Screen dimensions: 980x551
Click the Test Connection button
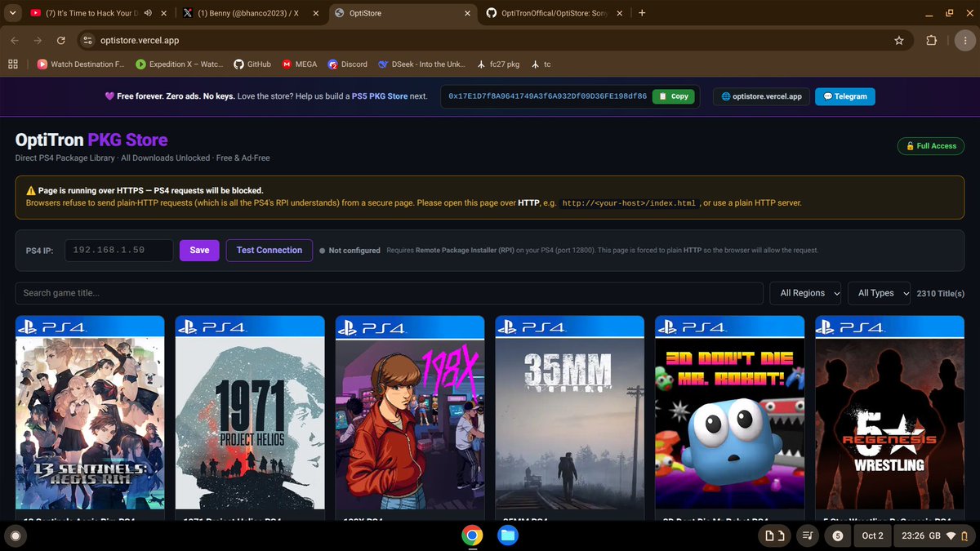click(269, 250)
